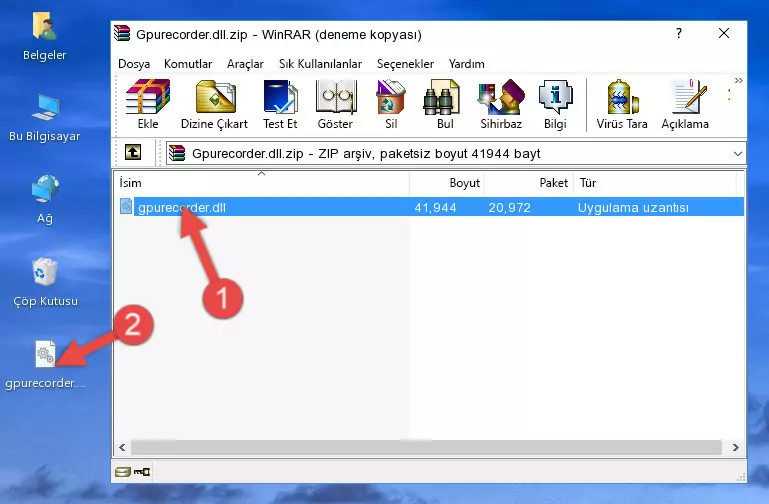Click the 20,972 packed size value
This screenshot has height=504, width=769.
tap(509, 207)
